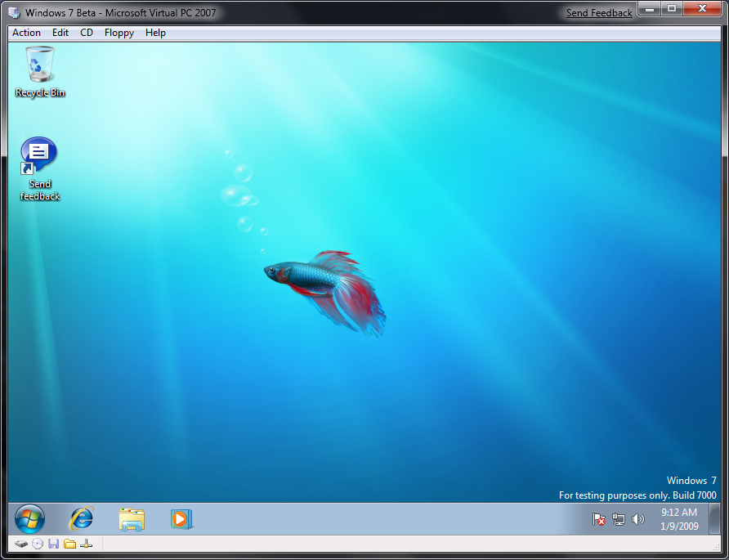Open the Help menu
729x560 pixels.
click(155, 33)
